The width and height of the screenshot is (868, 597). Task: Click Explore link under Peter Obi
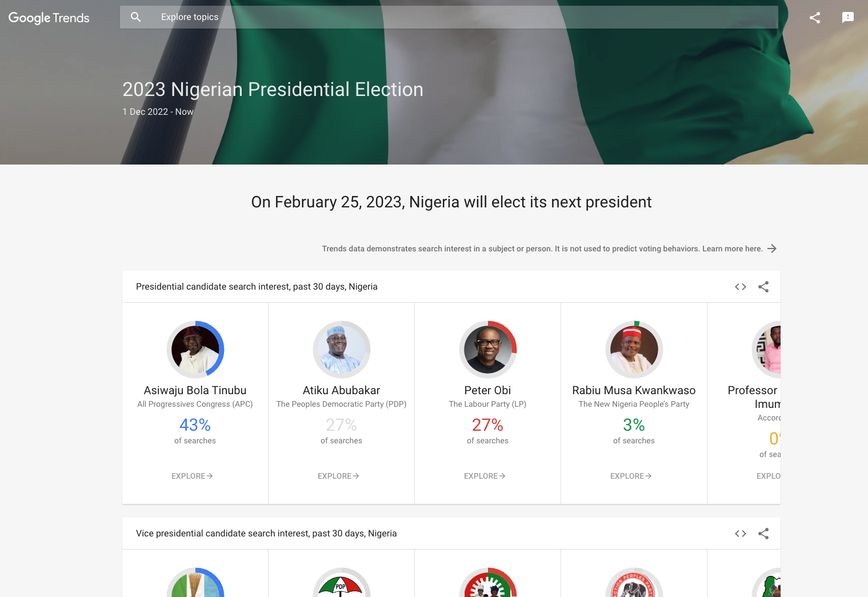coord(485,476)
